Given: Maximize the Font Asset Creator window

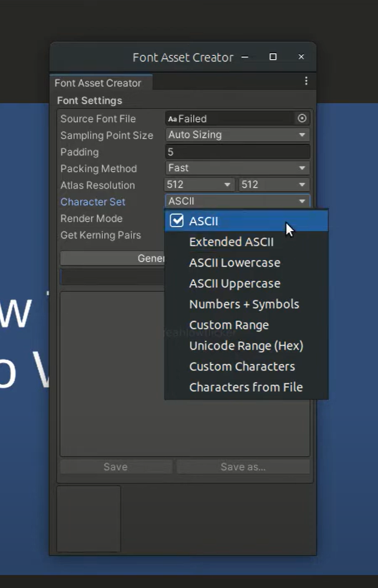Looking at the screenshot, I should click(273, 57).
